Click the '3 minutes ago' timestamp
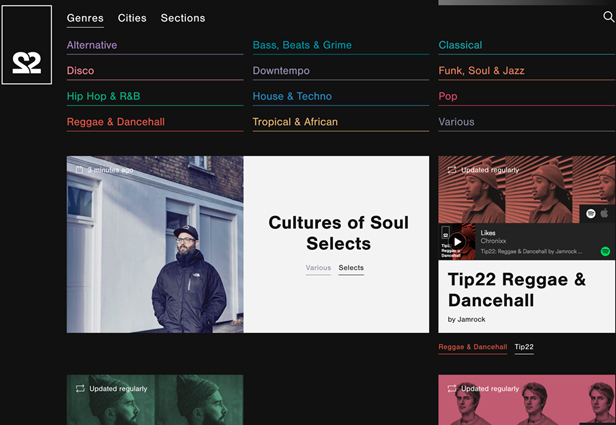 tap(110, 170)
